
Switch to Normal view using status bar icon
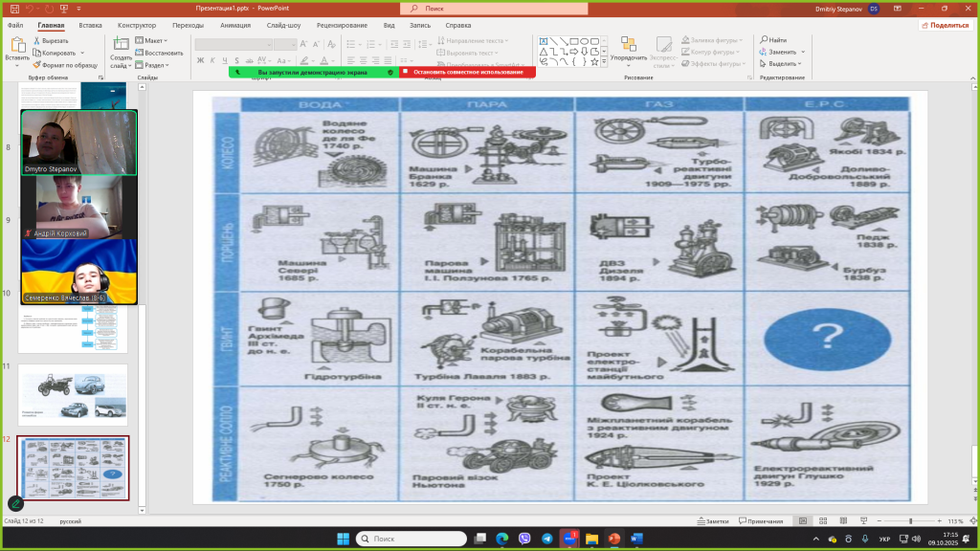803,521
